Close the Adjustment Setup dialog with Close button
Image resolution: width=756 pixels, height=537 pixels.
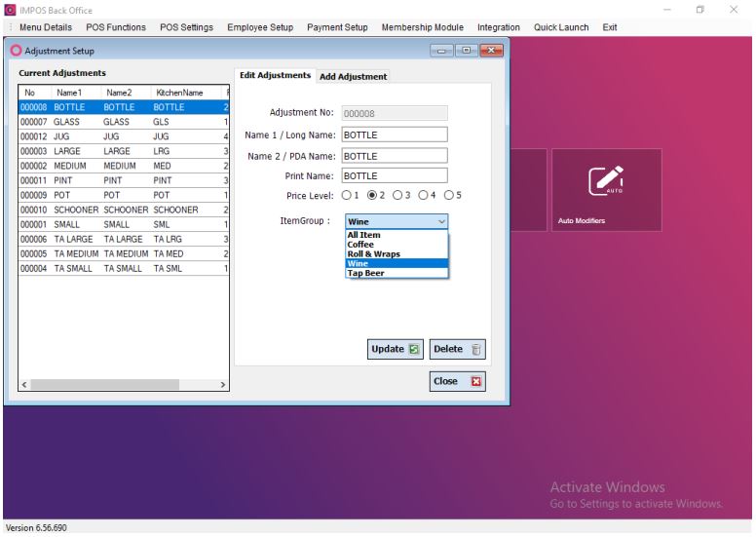pyautogui.click(x=457, y=381)
